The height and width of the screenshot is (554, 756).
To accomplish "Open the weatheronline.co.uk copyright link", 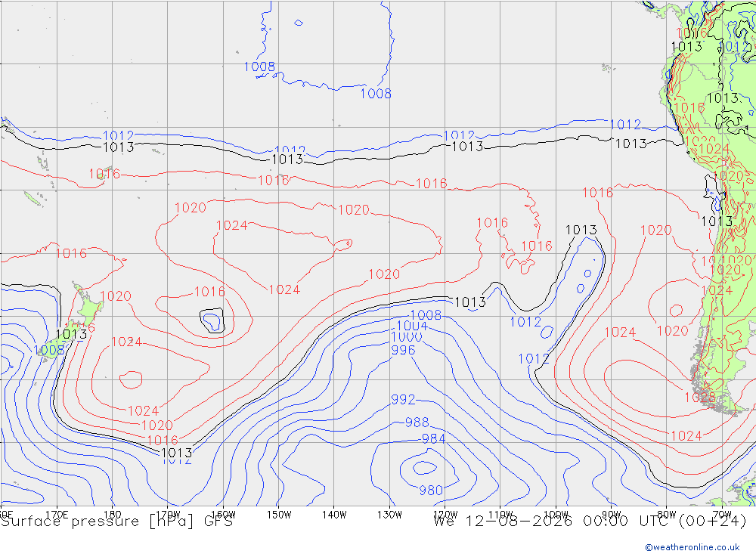I will [692, 547].
